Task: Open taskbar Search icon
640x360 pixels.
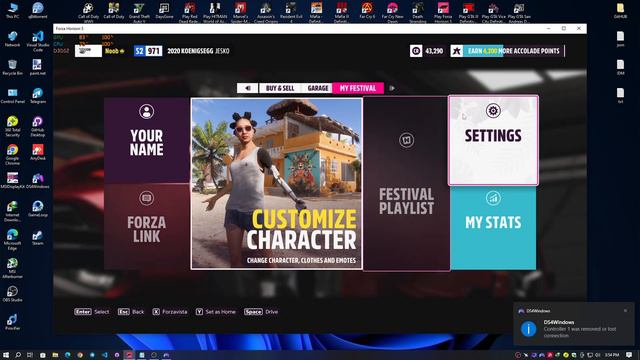Action: click(18, 355)
